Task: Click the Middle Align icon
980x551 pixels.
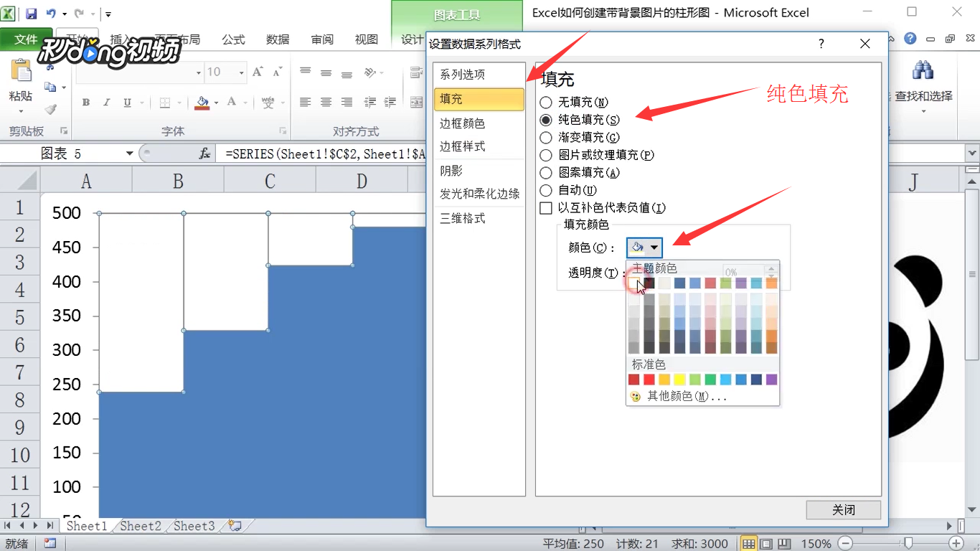Action: pyautogui.click(x=326, y=72)
